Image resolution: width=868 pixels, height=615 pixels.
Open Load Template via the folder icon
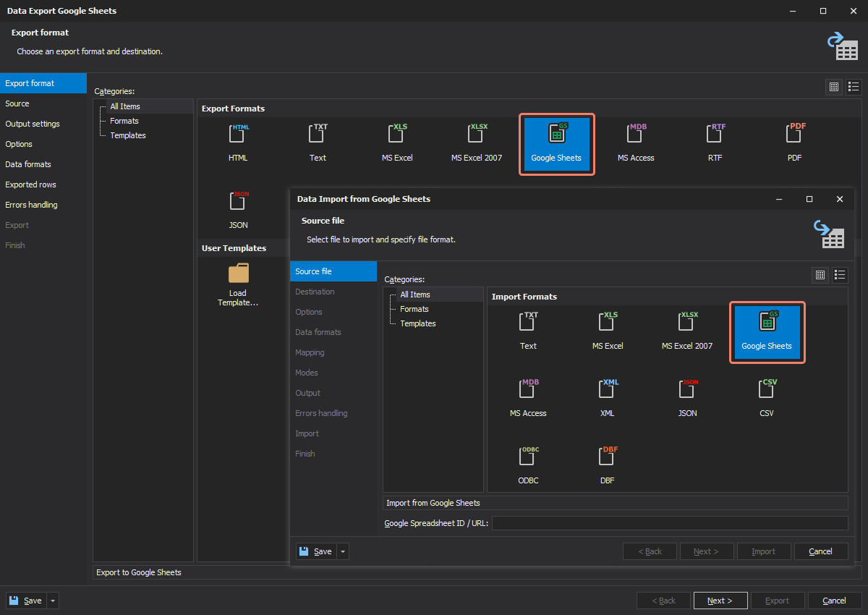(237, 273)
